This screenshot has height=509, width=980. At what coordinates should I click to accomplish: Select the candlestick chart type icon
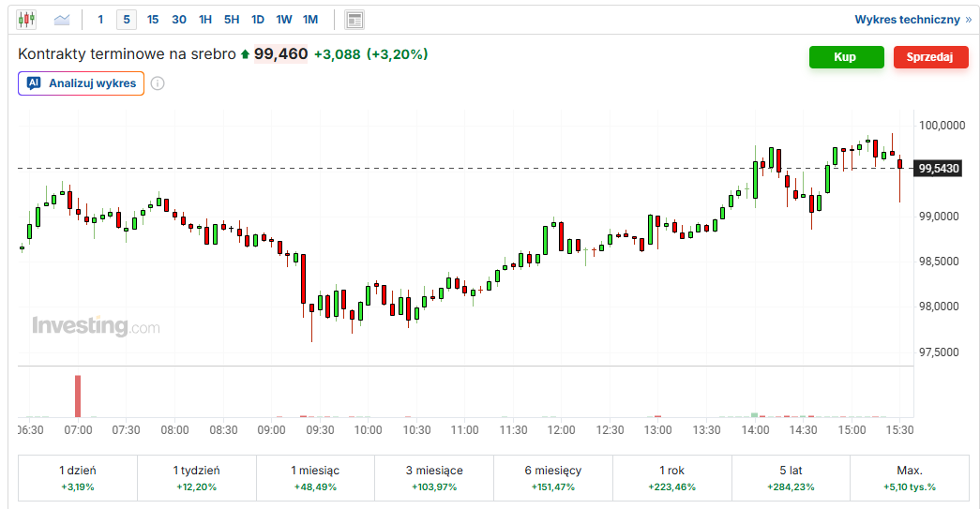tap(26, 20)
